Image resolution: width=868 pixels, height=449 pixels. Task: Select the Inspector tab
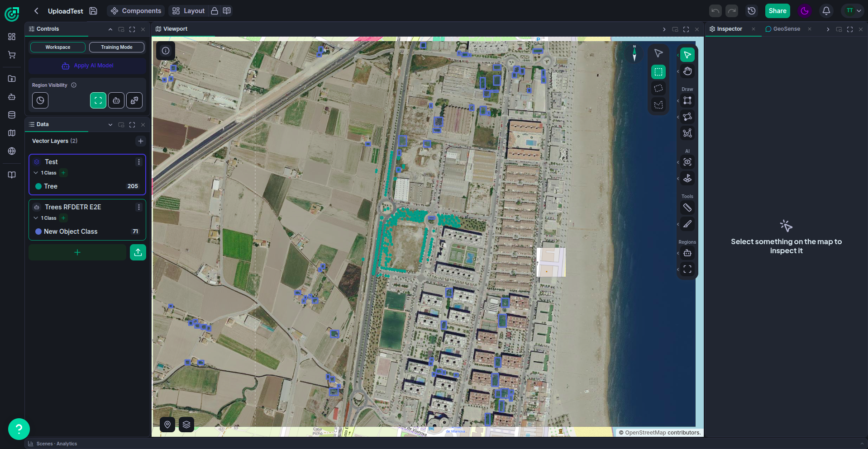726,29
